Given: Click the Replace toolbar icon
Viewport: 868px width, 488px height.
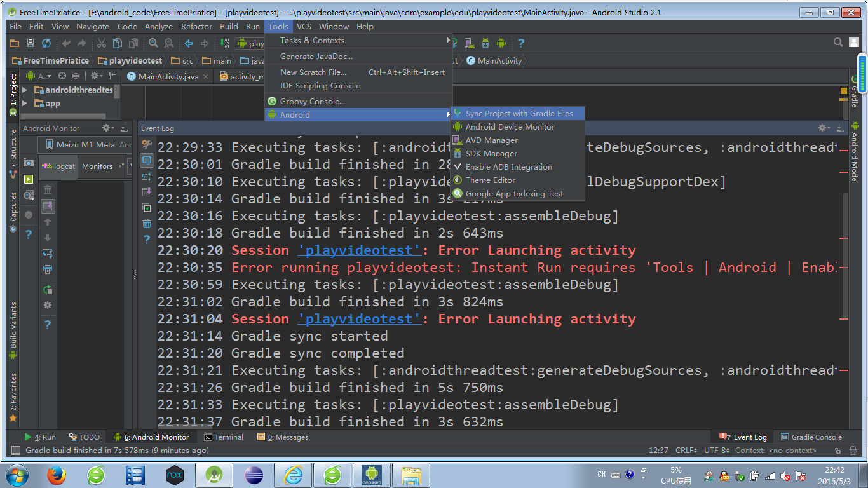Looking at the screenshot, I should (x=169, y=43).
